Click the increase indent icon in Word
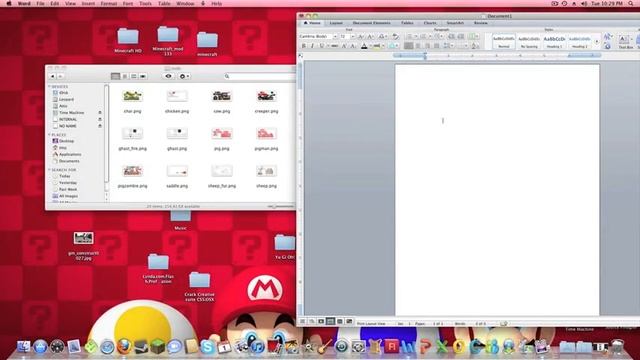Viewport: 640px width, 360px height. click(x=461, y=37)
